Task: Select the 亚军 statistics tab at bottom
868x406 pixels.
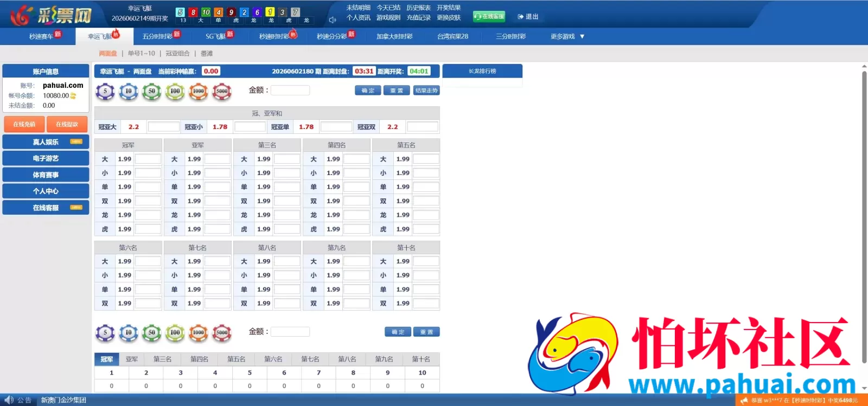Action: point(132,359)
